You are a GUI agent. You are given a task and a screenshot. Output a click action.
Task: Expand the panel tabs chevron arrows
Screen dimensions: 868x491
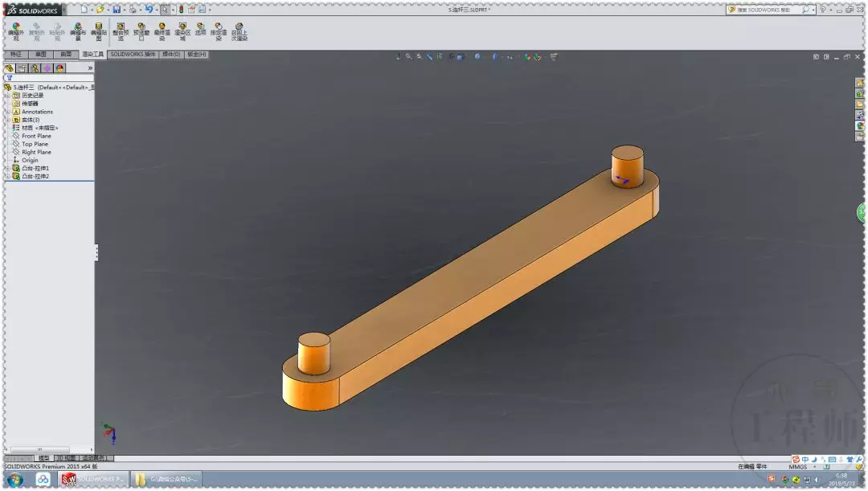(x=90, y=68)
